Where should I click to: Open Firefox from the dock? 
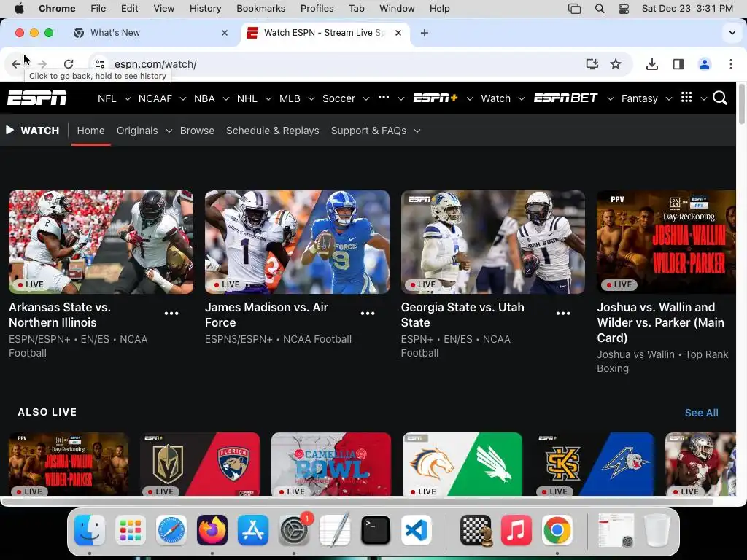coord(212,530)
